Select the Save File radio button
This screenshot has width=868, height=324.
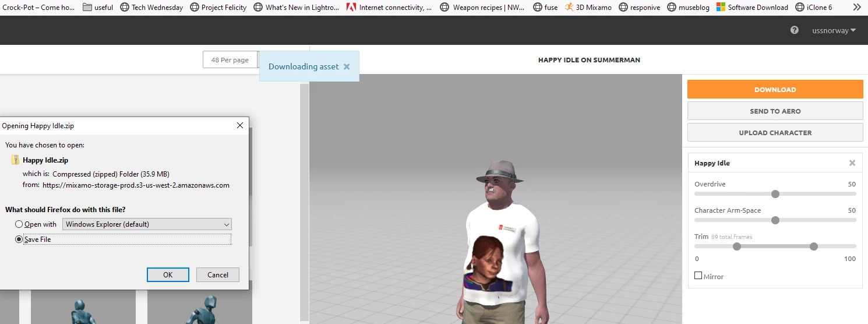[19, 240]
